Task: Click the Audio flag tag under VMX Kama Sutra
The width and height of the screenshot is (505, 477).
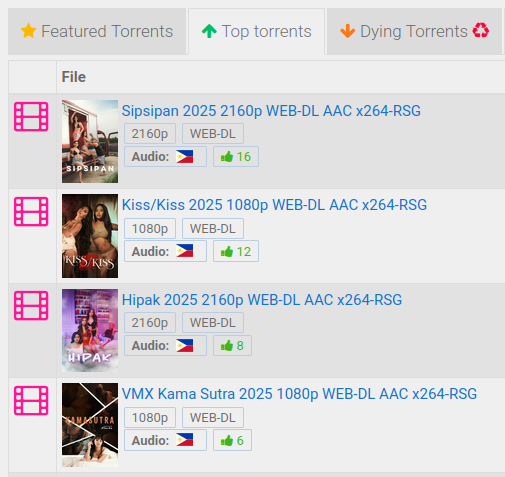Action: click(165, 440)
